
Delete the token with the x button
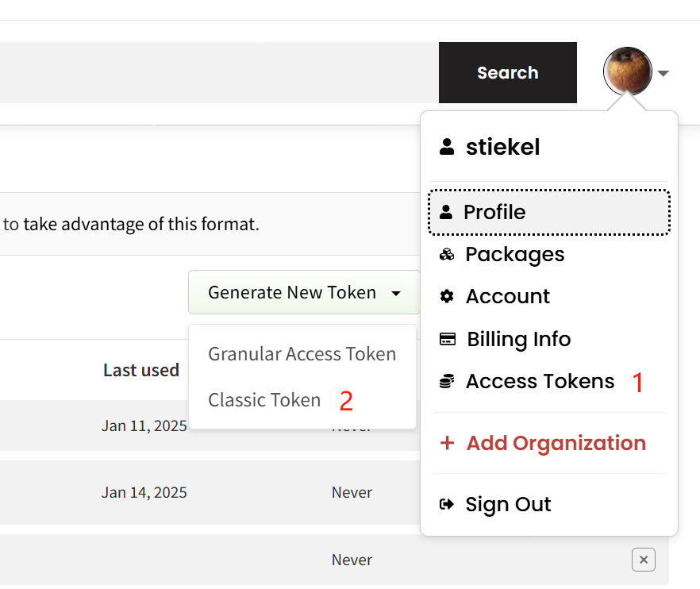pos(644,560)
